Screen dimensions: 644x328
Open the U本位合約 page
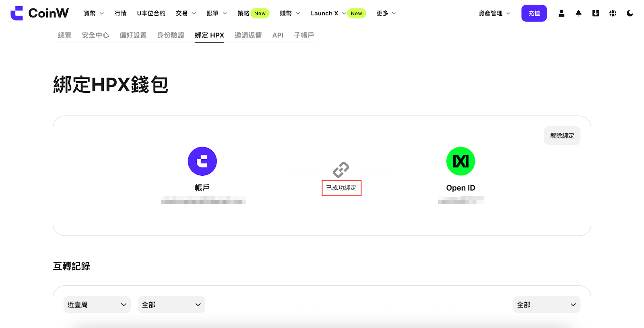click(x=151, y=13)
